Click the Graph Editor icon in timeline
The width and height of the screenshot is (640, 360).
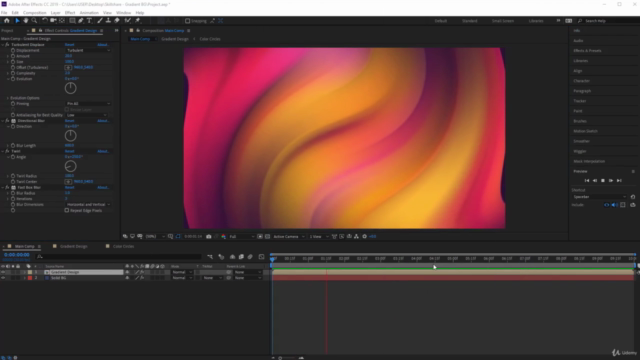pos(262,257)
